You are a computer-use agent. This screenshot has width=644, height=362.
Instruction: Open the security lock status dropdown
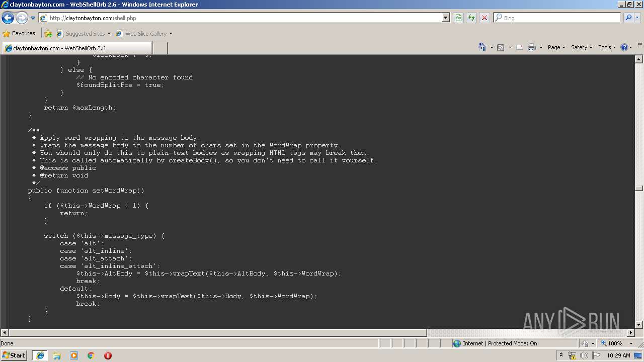point(588,343)
